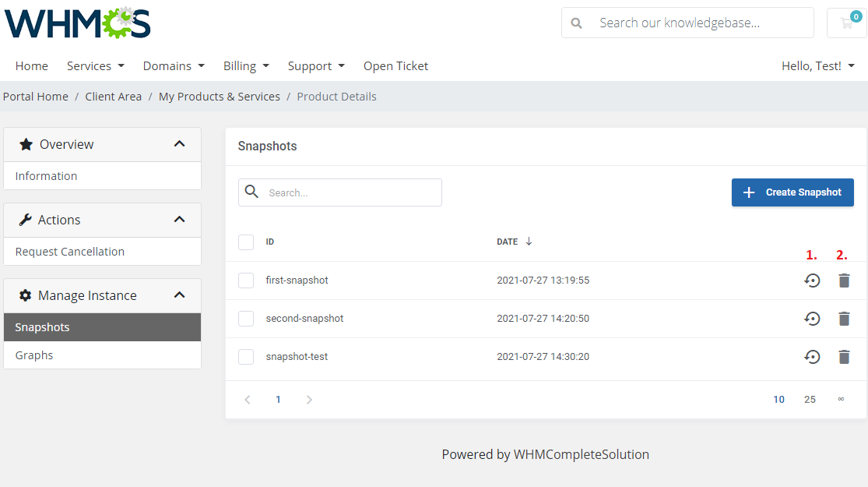The image size is (868, 487).
Task: Open the Services dropdown menu
Action: [x=95, y=66]
